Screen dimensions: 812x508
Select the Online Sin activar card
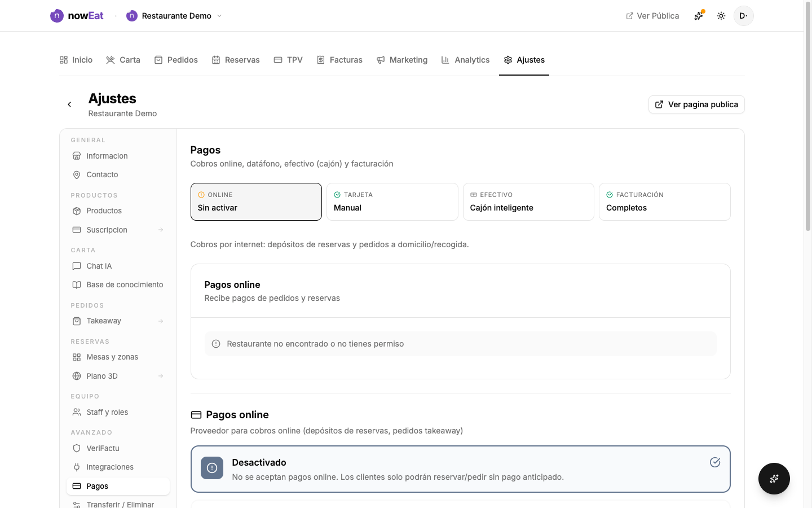[x=256, y=202]
